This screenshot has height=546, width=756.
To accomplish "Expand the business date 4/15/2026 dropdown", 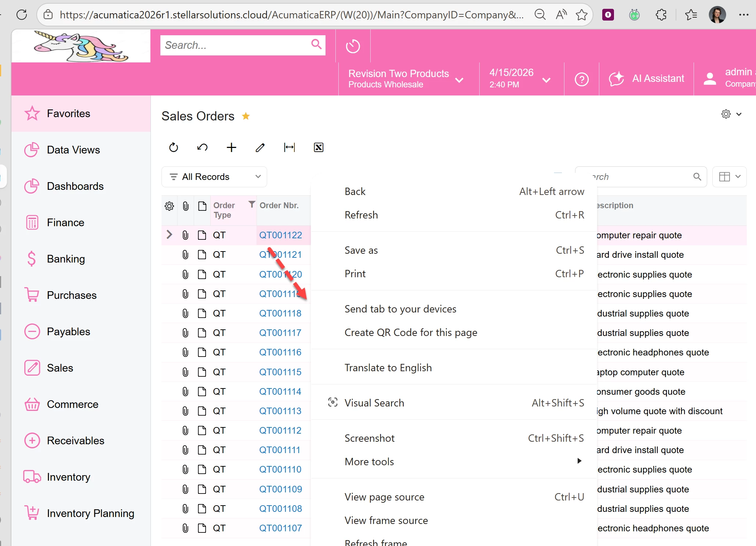I will [520, 79].
